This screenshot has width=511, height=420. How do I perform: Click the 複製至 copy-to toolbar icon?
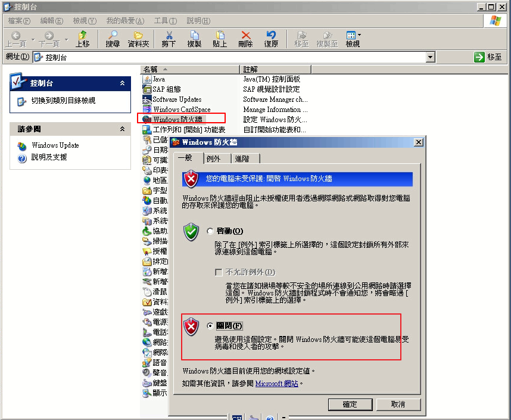(x=327, y=39)
